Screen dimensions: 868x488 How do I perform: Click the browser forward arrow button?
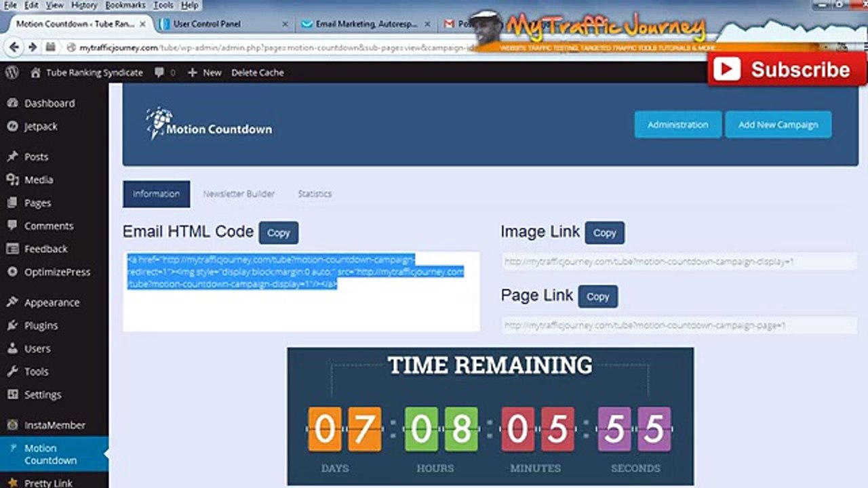point(33,47)
